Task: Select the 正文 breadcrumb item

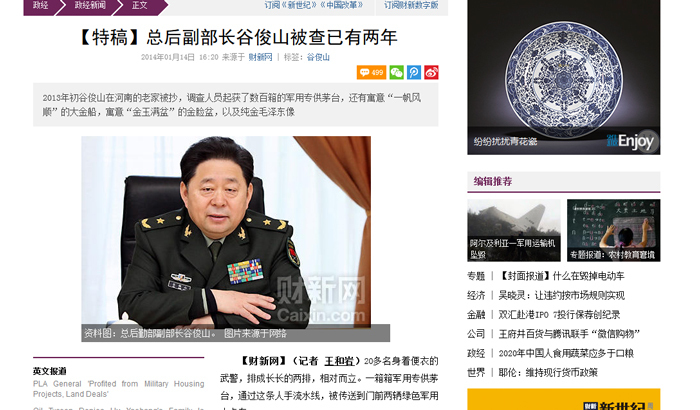Action: (x=139, y=5)
